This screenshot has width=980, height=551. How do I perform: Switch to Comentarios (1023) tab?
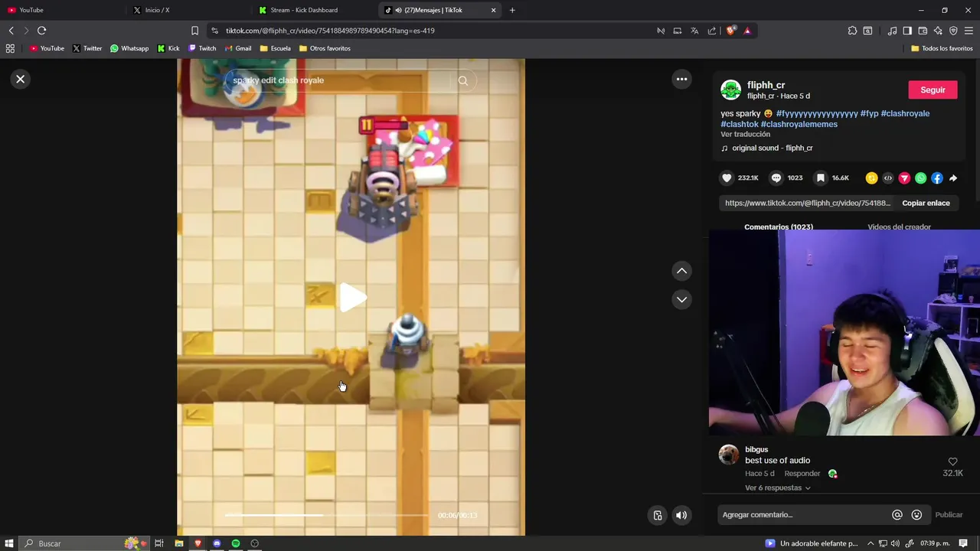[779, 227]
